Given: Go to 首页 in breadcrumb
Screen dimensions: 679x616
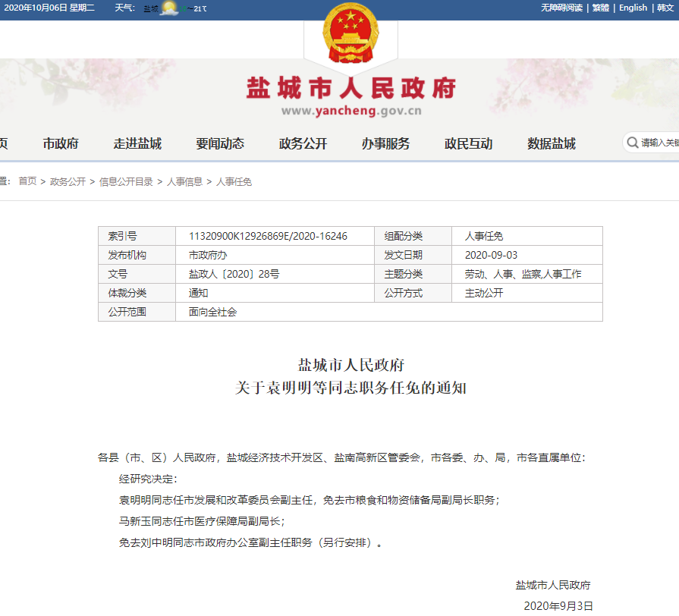Looking at the screenshot, I should coord(28,181).
